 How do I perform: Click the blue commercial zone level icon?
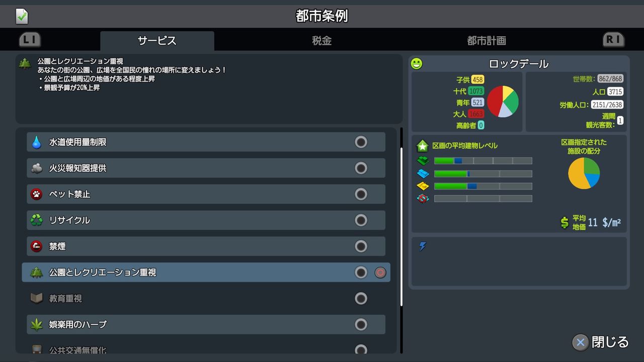[423, 173]
